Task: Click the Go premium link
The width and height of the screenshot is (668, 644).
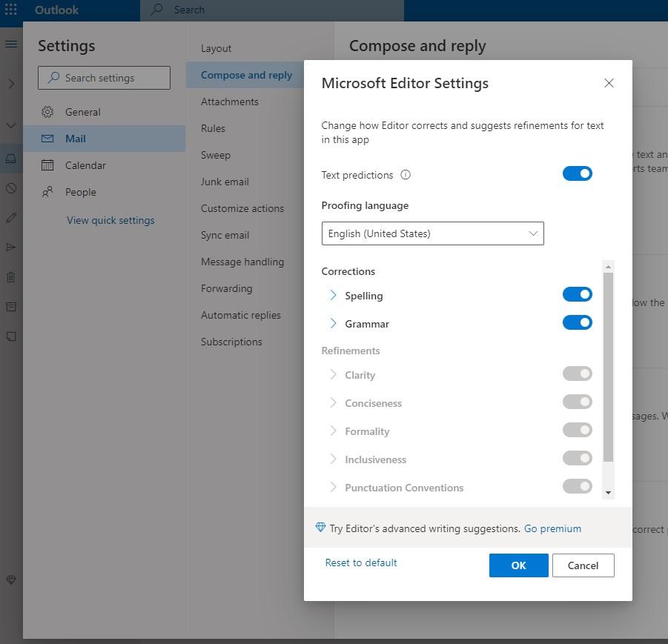Action: tap(552, 528)
